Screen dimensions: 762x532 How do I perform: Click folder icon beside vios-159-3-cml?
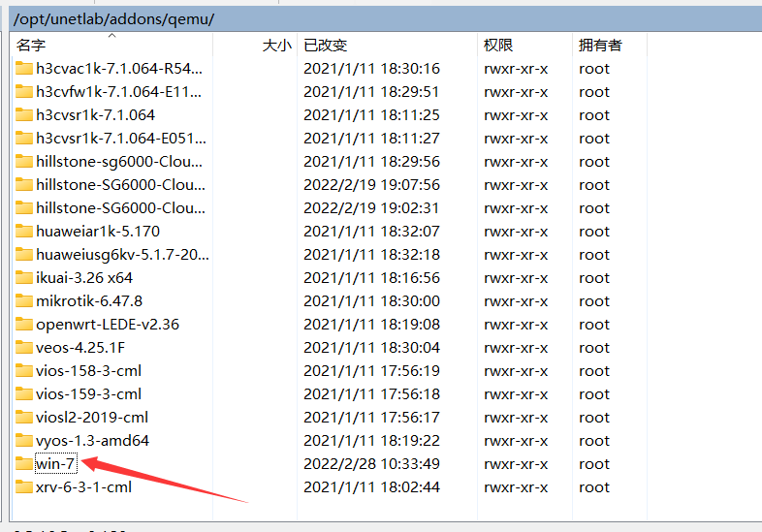pos(24,394)
